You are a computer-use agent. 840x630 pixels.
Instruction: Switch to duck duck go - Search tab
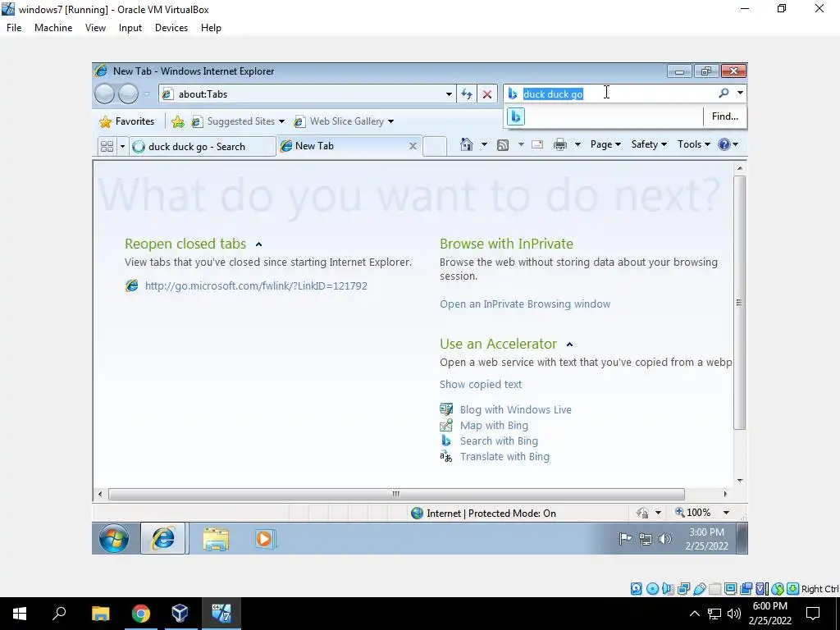(x=203, y=147)
